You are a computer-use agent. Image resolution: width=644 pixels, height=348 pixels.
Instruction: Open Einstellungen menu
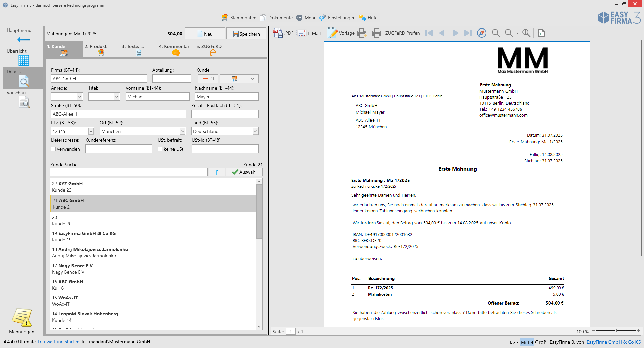click(337, 18)
